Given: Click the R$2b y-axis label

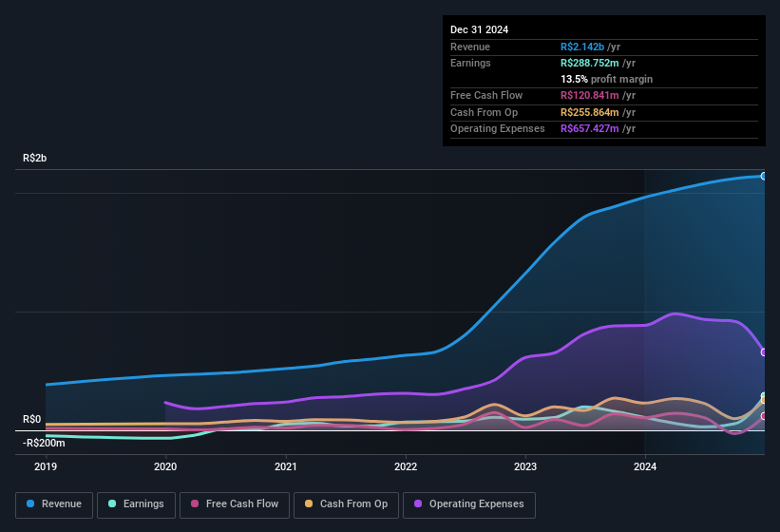Looking at the screenshot, I should (x=35, y=158).
